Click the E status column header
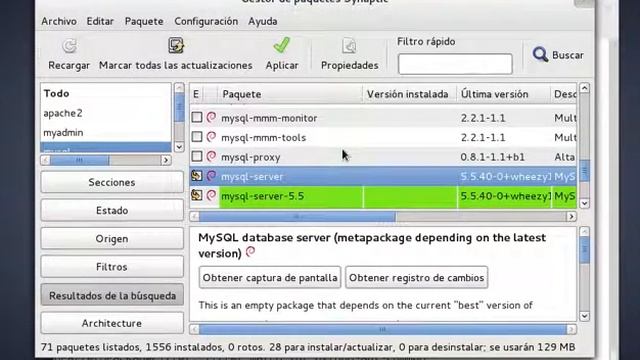640x360 pixels. (196, 94)
